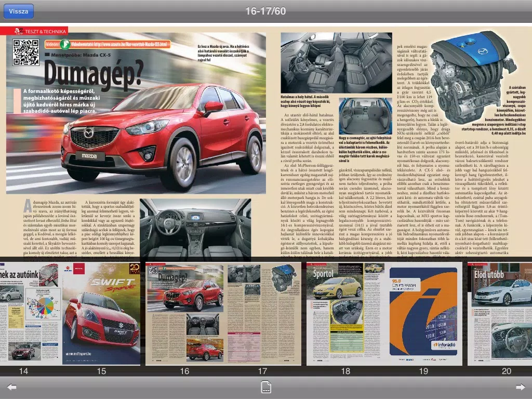
Task: Go to next page with right arrow
Action: (520, 387)
